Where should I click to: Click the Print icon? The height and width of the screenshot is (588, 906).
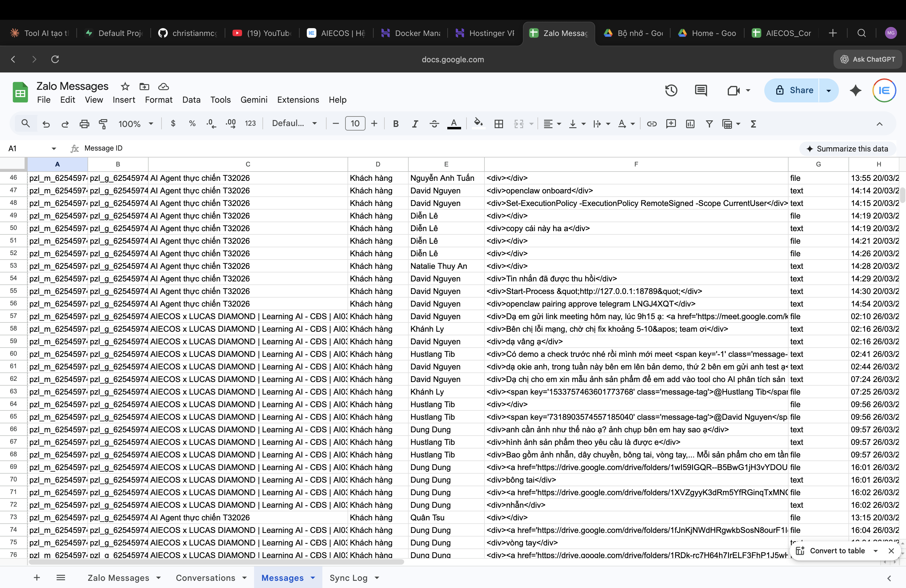pyautogui.click(x=84, y=124)
